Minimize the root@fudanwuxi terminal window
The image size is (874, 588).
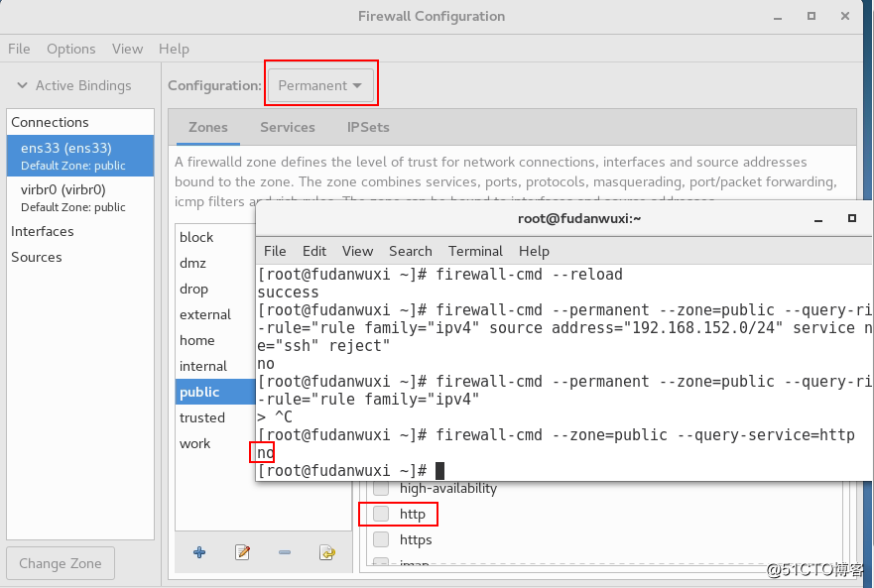[x=818, y=219]
